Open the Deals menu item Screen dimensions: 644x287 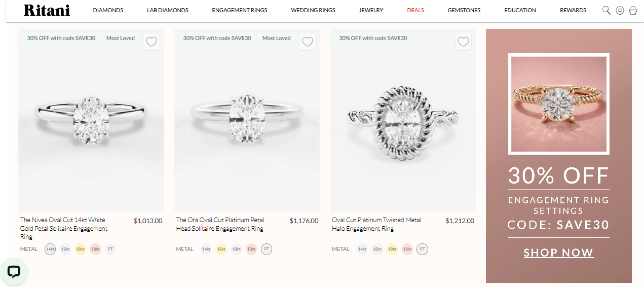(x=415, y=10)
